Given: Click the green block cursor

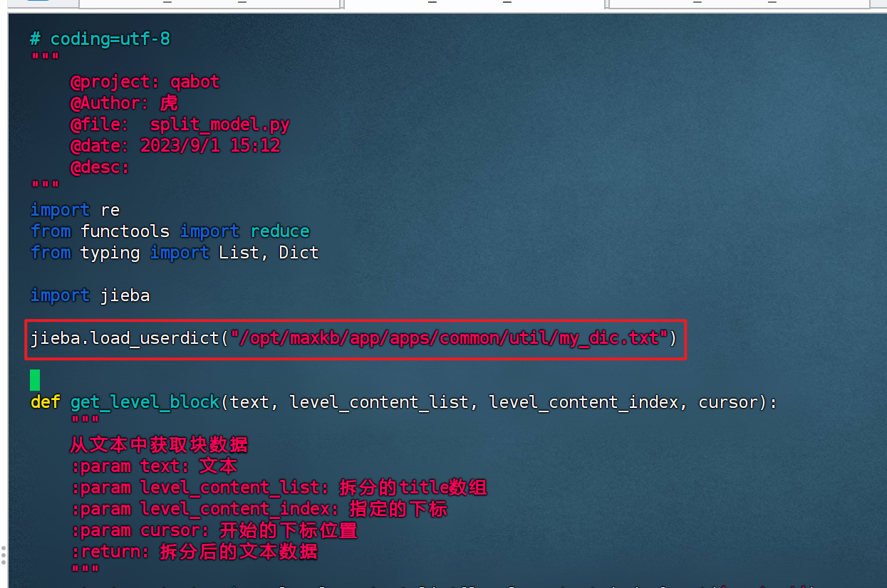Looking at the screenshot, I should point(35,380).
